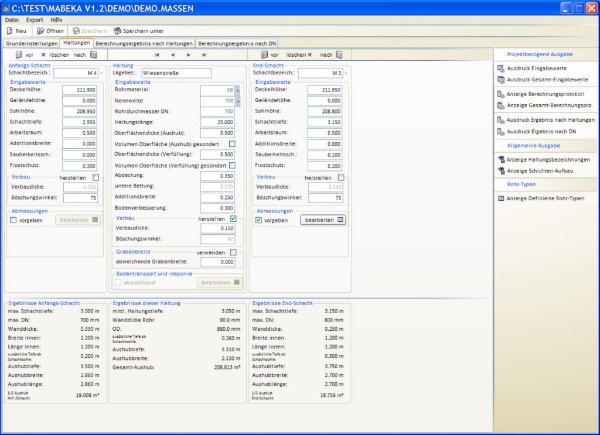Print via Ausdruck Gesamt-Eingabewerte
This screenshot has height=435, width=600.
tap(542, 80)
